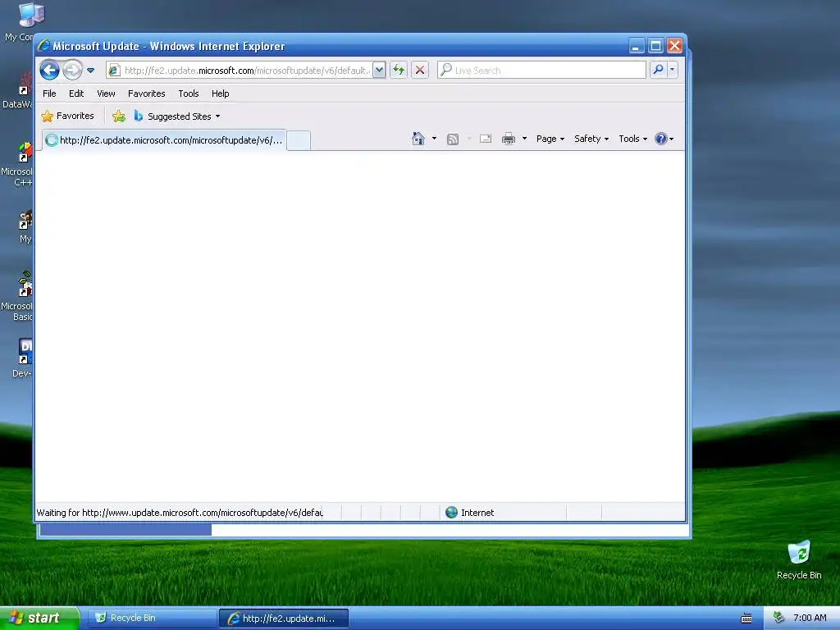This screenshot has height=630, width=840.
Task: Click Add to Favorites Bar star icon
Action: (119, 116)
